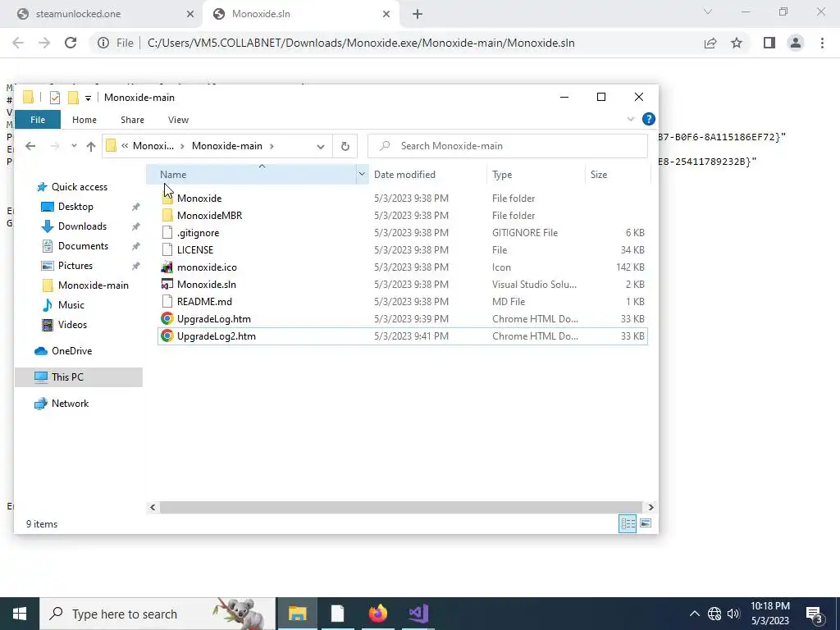Open the address bar history dropdown

[321, 146]
